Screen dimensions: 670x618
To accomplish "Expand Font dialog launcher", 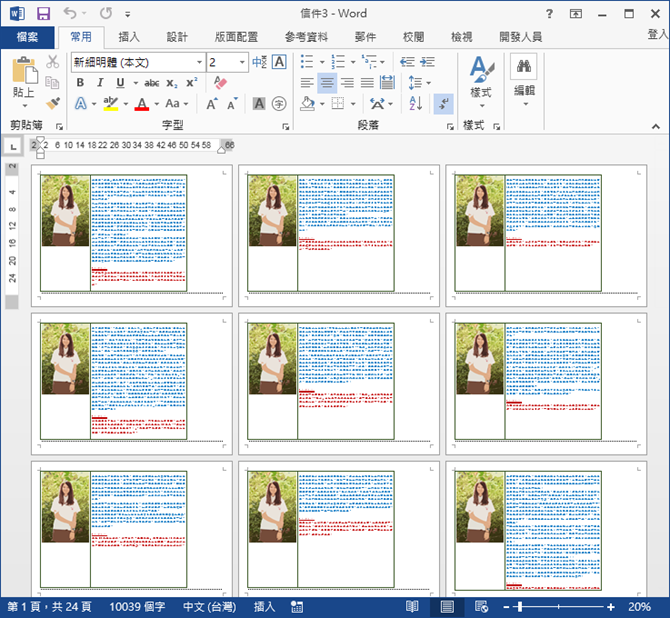I will point(285,127).
